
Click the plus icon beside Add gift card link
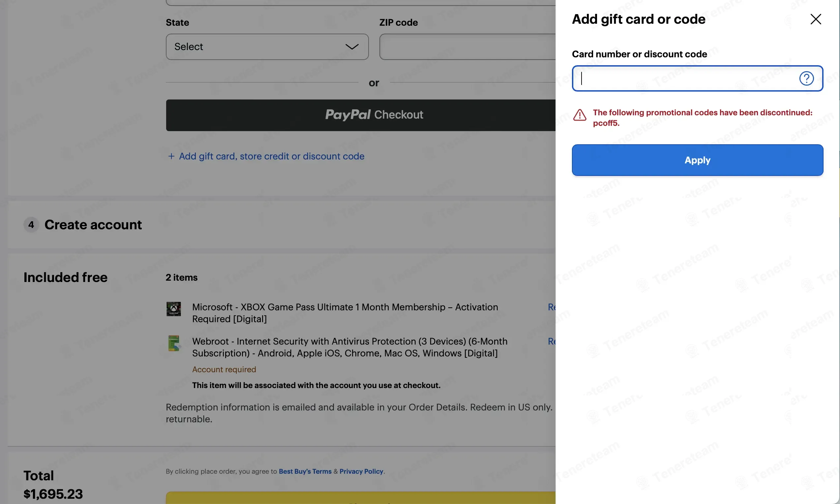point(171,156)
